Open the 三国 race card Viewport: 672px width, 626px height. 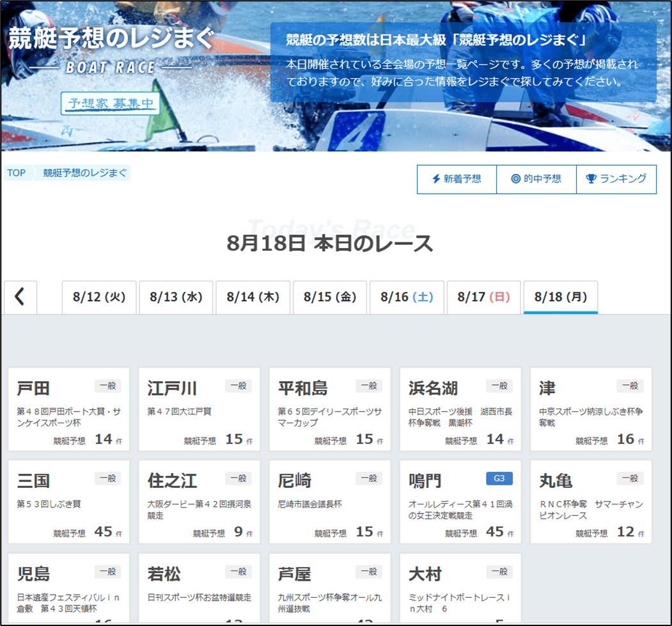tap(69, 502)
